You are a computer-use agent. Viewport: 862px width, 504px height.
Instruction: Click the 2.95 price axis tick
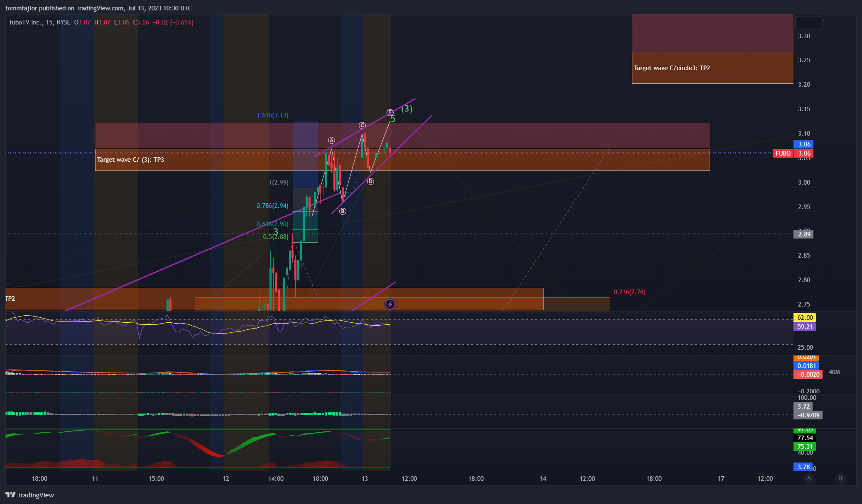(804, 207)
